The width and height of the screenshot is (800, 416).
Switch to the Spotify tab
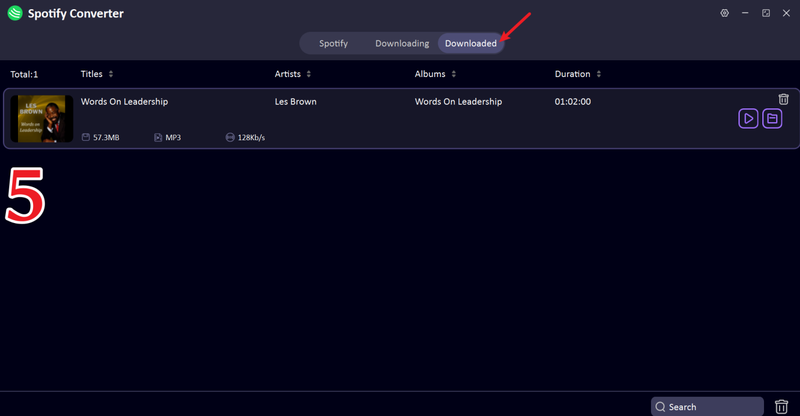pos(333,43)
